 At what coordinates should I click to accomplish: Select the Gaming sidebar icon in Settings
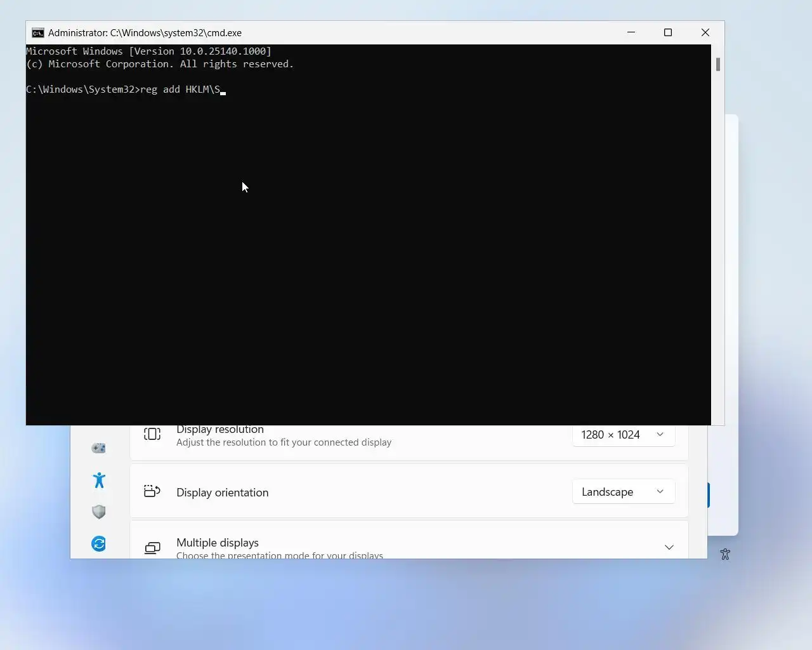pyautogui.click(x=99, y=448)
